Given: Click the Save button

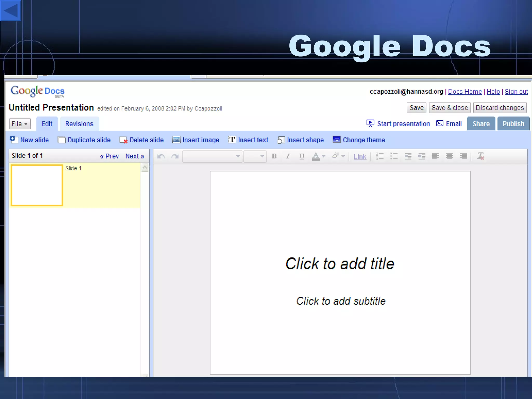Looking at the screenshot, I should pyautogui.click(x=416, y=108).
